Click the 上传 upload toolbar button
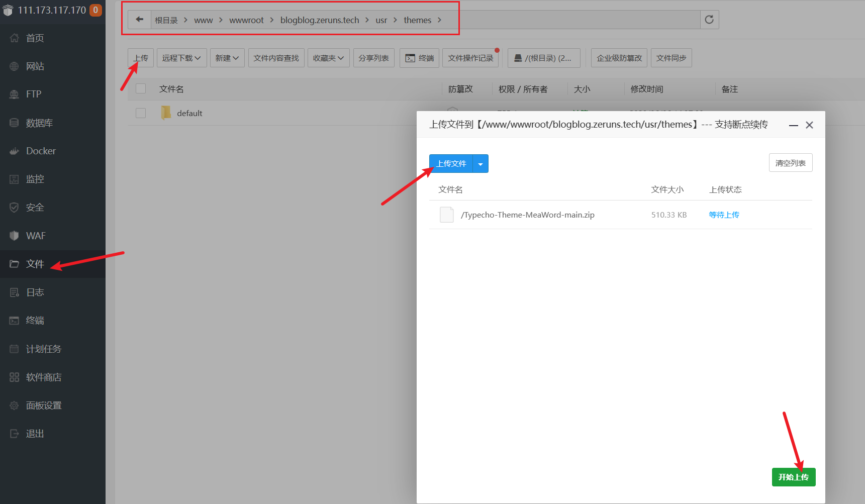 click(x=141, y=58)
